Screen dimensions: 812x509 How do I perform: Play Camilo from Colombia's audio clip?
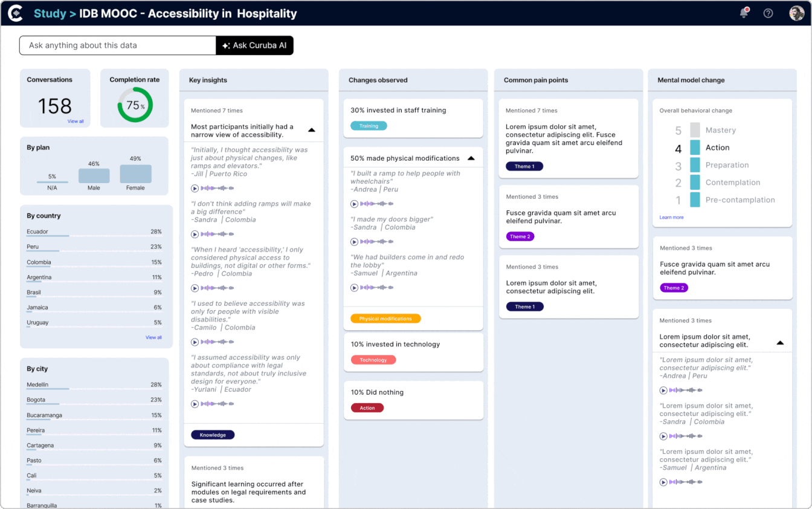[x=195, y=342]
